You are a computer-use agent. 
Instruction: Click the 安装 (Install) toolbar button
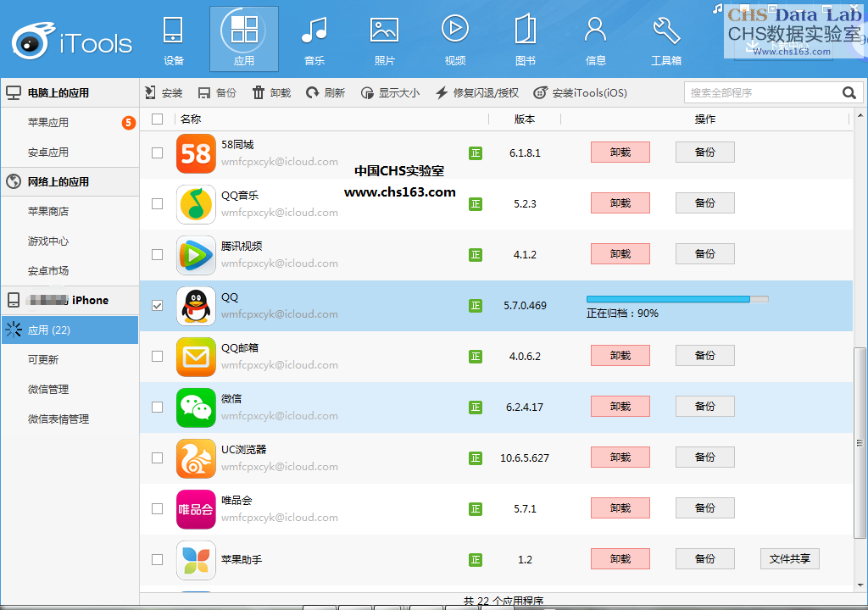(164, 92)
